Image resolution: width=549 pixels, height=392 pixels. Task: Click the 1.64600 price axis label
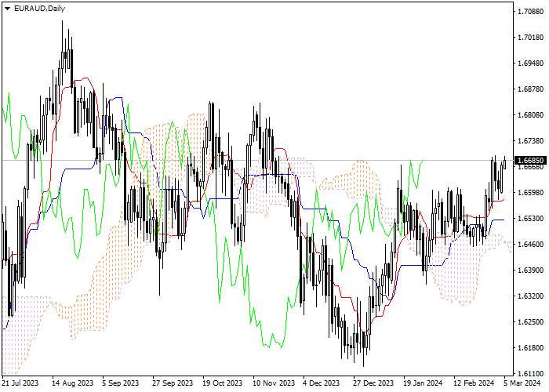(x=530, y=245)
